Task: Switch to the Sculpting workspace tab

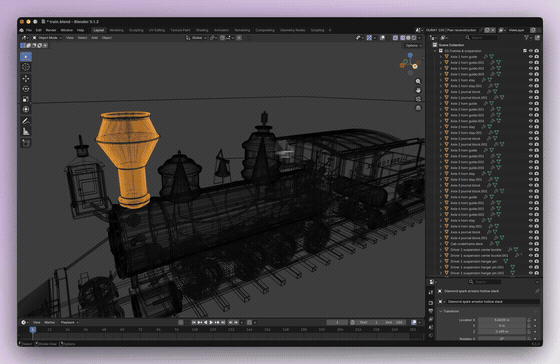Action: pos(136,30)
